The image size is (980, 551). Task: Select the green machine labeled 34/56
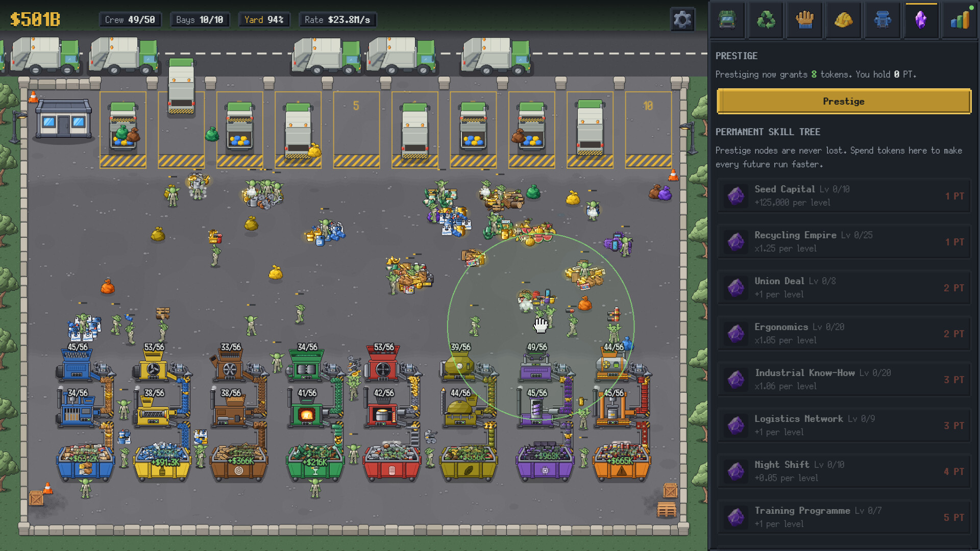point(307,366)
